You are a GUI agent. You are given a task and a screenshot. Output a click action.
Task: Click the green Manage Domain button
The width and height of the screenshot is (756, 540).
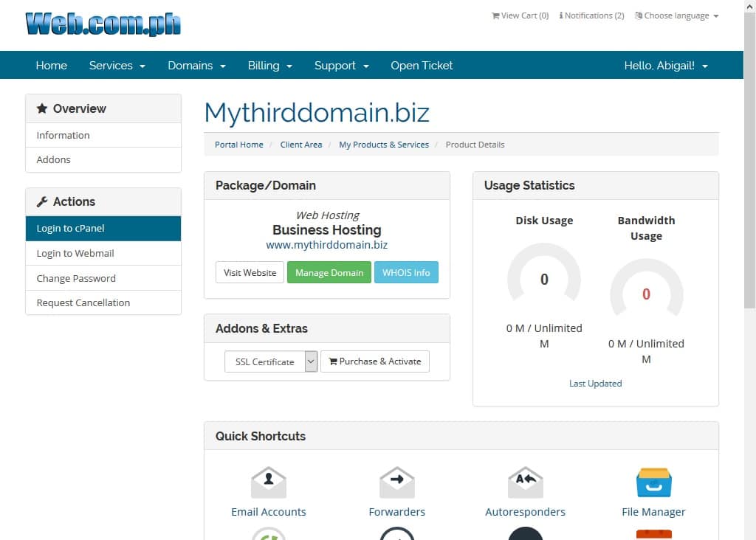pyautogui.click(x=329, y=273)
